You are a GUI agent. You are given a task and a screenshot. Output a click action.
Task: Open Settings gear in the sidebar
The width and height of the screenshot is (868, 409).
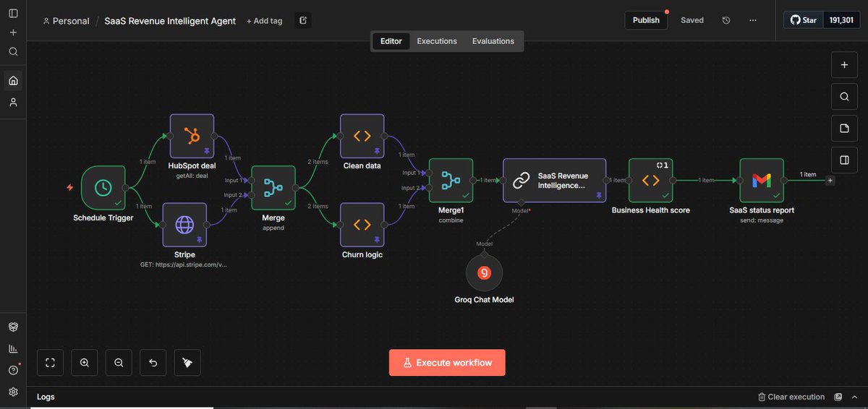pyautogui.click(x=13, y=392)
